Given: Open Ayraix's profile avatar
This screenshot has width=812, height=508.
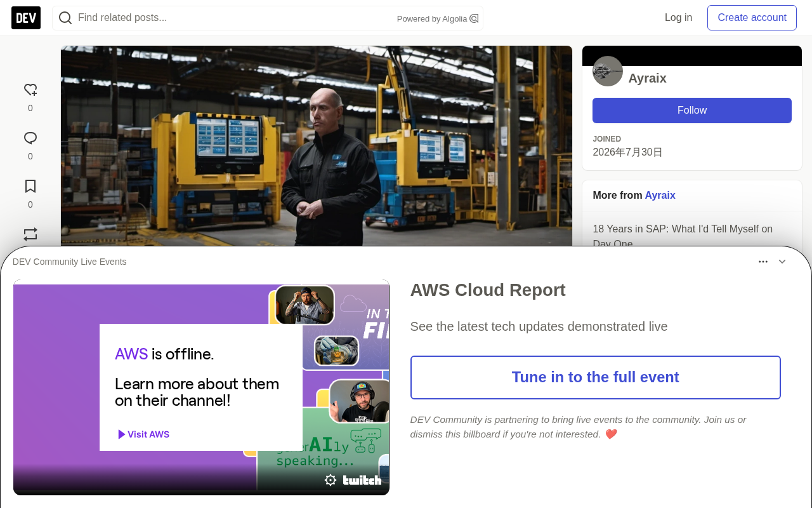Looking at the screenshot, I should [x=608, y=71].
